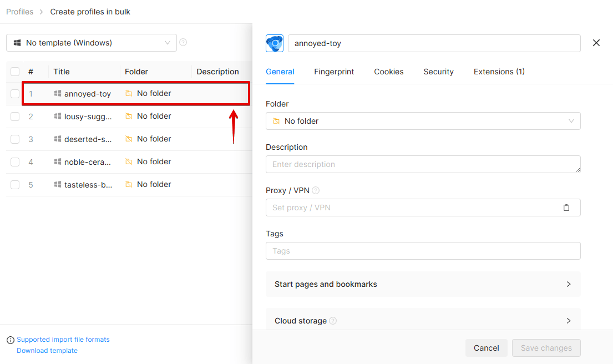Click Windows icon in noble-cera... row
The image size is (613, 364).
pos(58,161)
